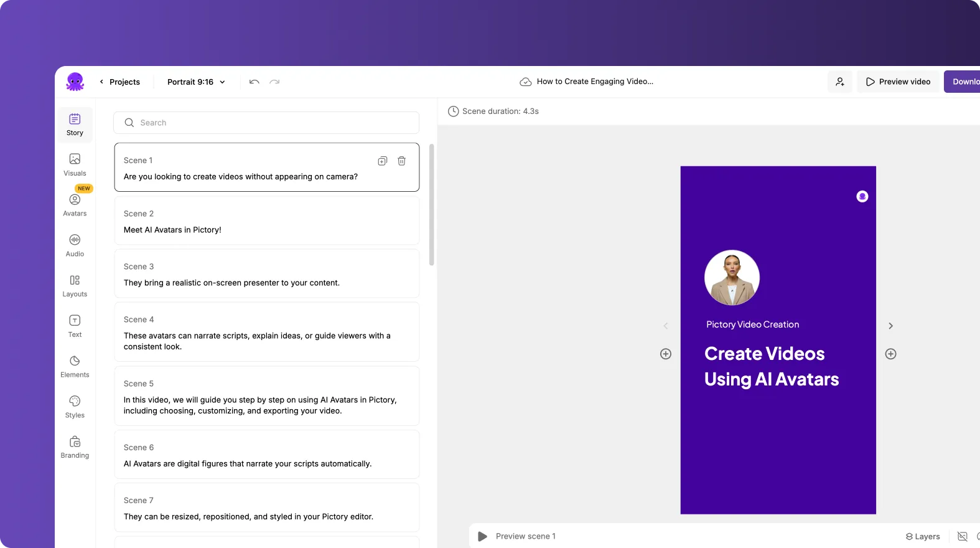Select the Text tab in sidebar
Image resolution: width=980 pixels, height=548 pixels.
75,326
